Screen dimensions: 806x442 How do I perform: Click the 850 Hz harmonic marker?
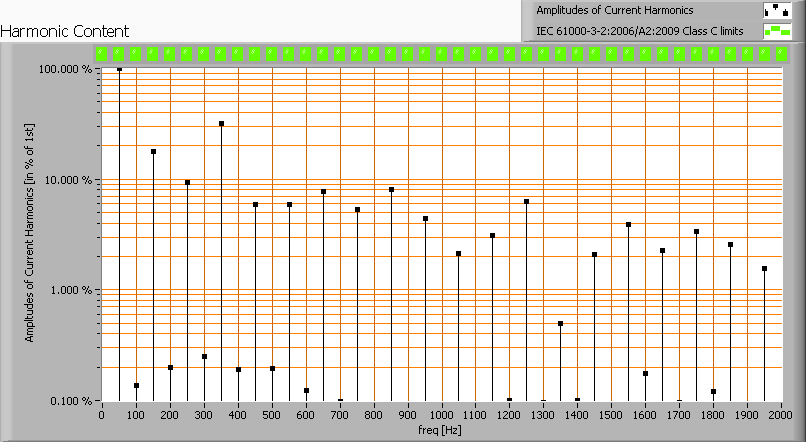coord(391,190)
